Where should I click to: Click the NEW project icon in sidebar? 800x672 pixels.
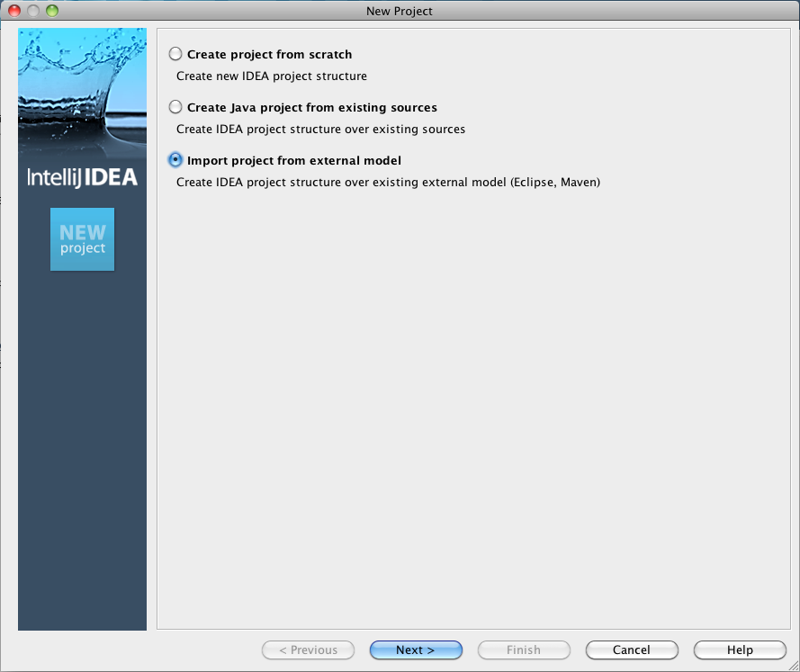click(83, 238)
